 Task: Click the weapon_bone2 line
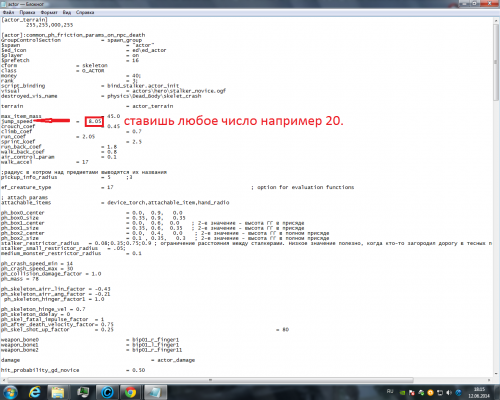92,350
